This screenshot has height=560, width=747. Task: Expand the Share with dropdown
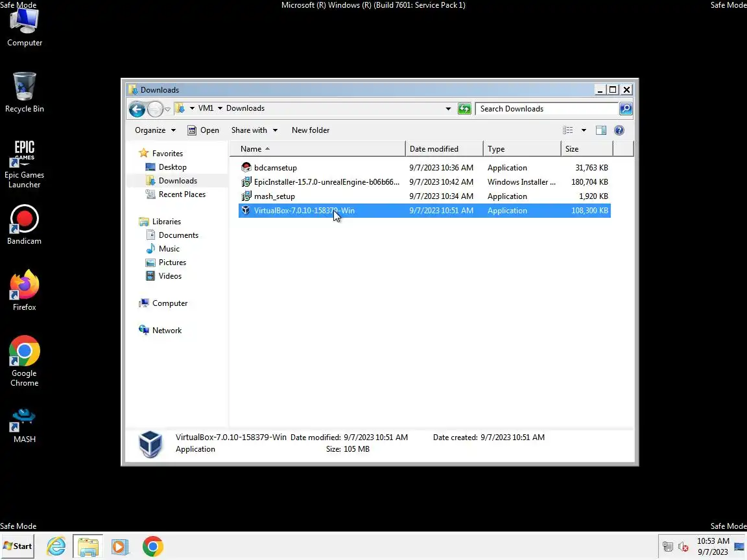254,130
